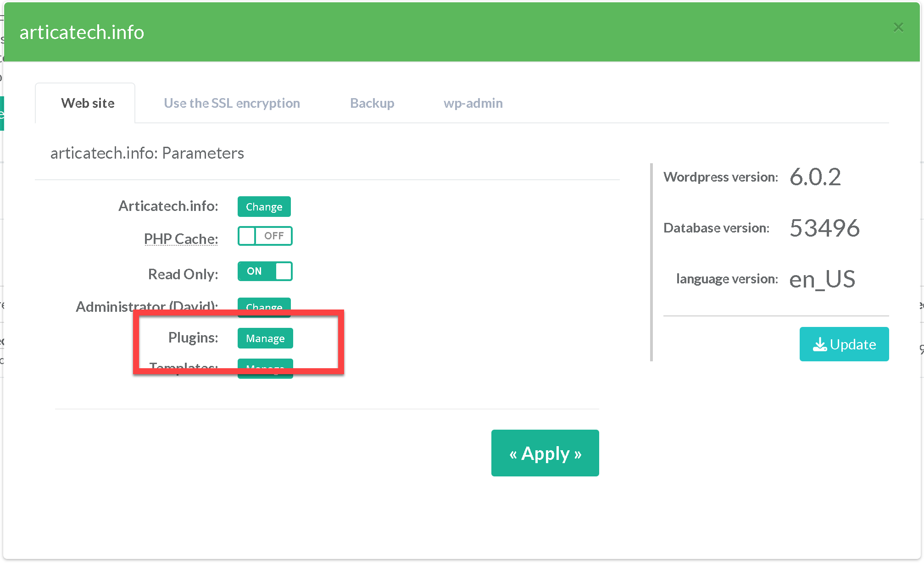The image size is (924, 564).
Task: Switch to the Web site tab
Action: point(88,103)
